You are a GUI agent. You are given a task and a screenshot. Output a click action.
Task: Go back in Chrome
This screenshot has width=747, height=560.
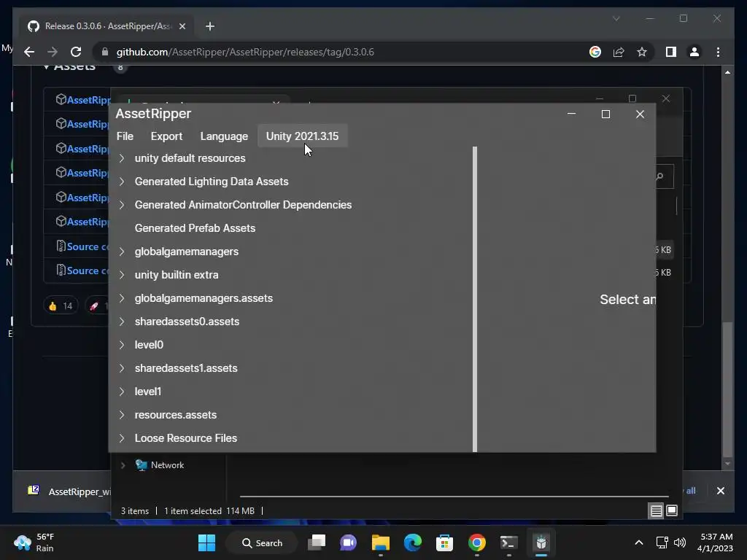29,52
